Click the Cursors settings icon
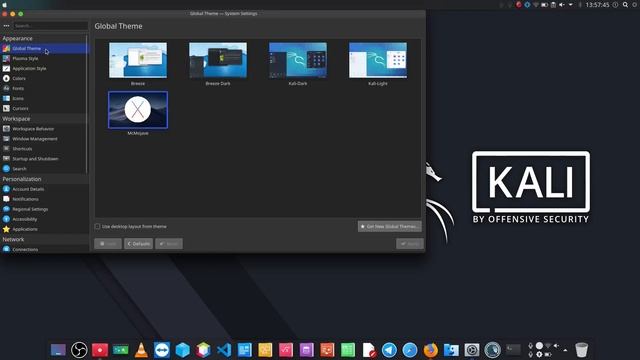Screen dimensions: 640x360 [x=6, y=108]
